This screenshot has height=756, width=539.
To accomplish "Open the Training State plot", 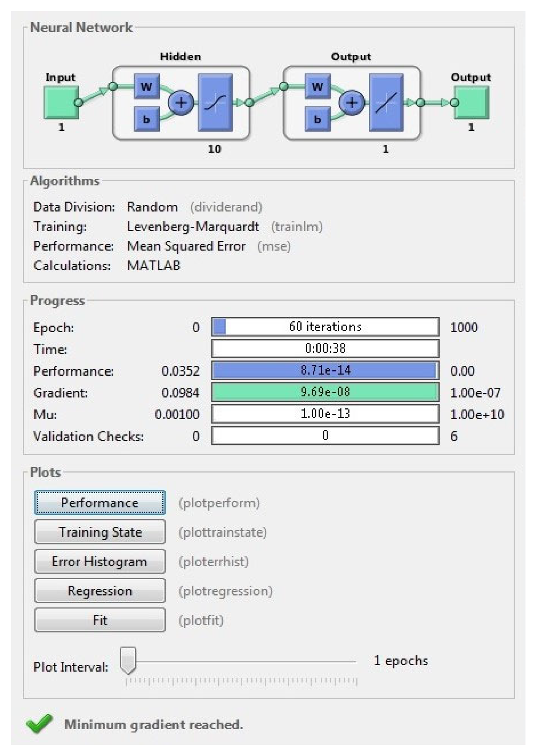I will (x=99, y=532).
